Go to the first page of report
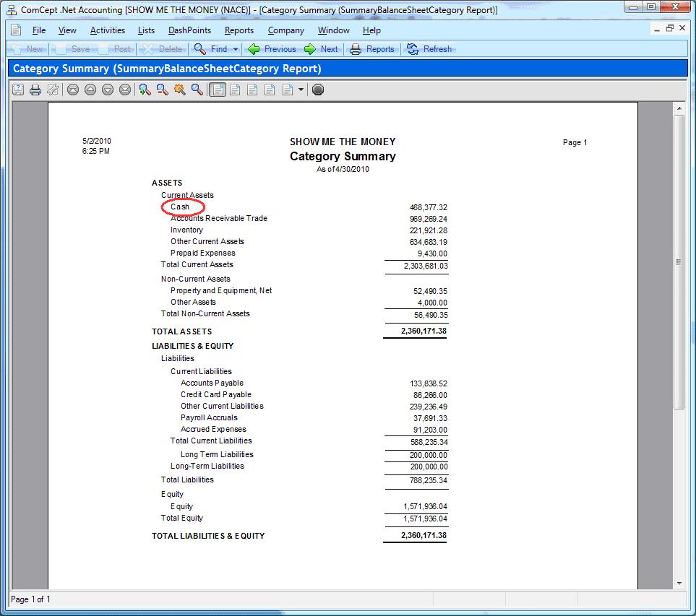Viewport: 696px width, 616px height. [x=72, y=90]
